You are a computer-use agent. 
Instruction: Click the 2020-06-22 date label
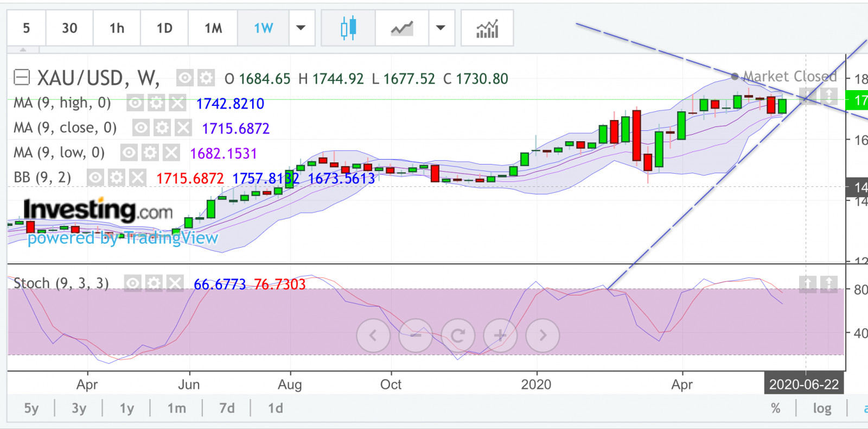coord(803,384)
